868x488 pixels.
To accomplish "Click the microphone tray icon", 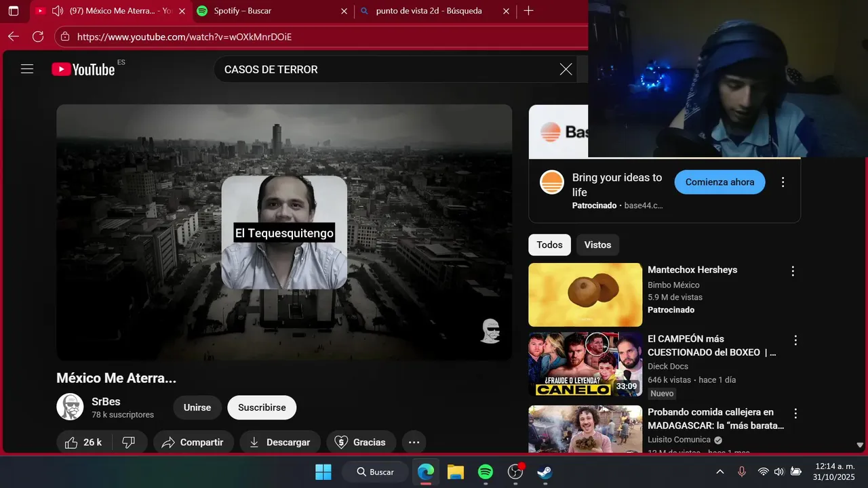I will pyautogui.click(x=742, y=472).
